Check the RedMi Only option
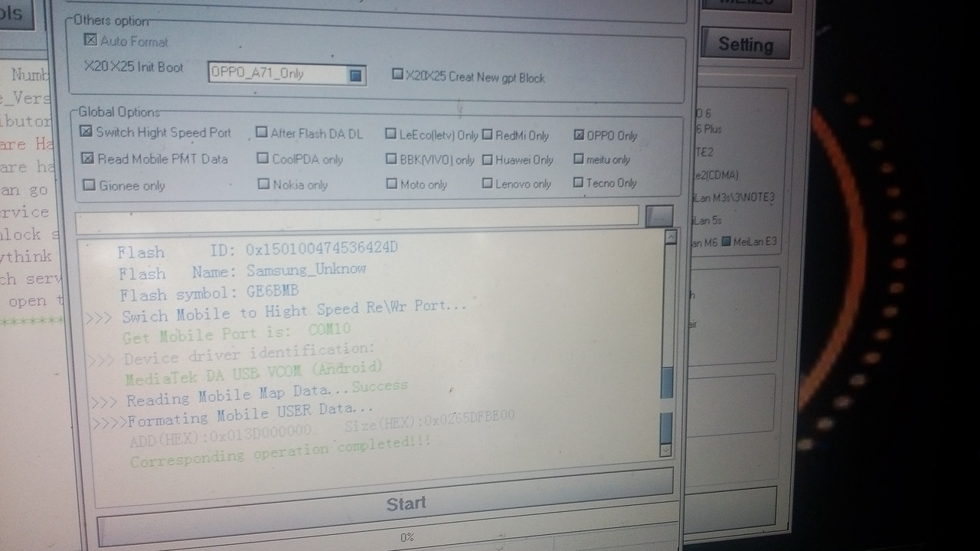The width and height of the screenshot is (980, 551). 488,135
